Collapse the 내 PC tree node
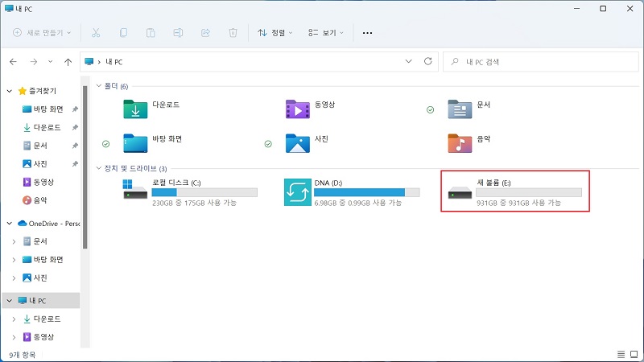The width and height of the screenshot is (644, 362). click(10, 301)
